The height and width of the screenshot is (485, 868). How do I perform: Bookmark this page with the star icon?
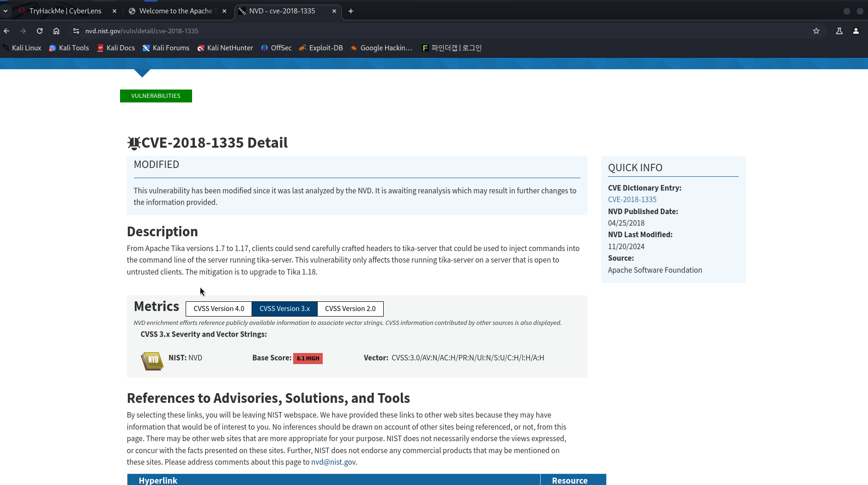(x=816, y=31)
